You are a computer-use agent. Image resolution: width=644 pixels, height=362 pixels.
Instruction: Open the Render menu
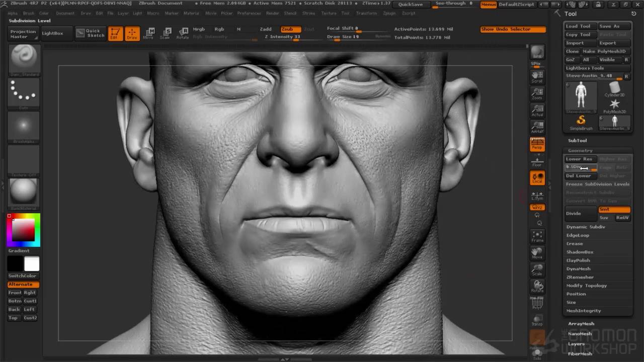tap(273, 13)
